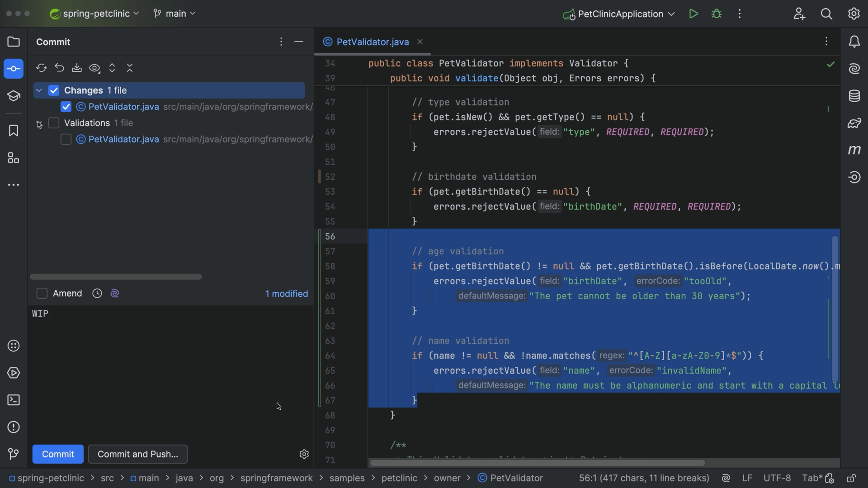The image size is (868, 488).
Task: Click the LF line separator indicator
Action: [x=747, y=478]
